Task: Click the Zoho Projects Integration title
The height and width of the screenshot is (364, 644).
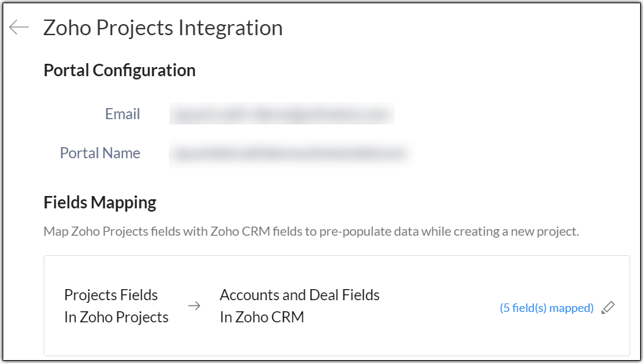Action: click(x=163, y=27)
